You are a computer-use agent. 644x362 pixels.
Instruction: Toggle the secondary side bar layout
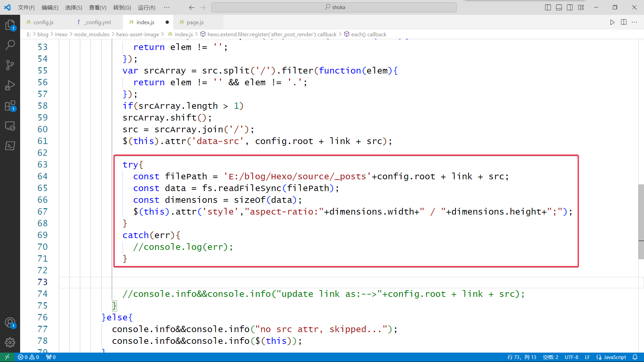click(x=570, y=7)
